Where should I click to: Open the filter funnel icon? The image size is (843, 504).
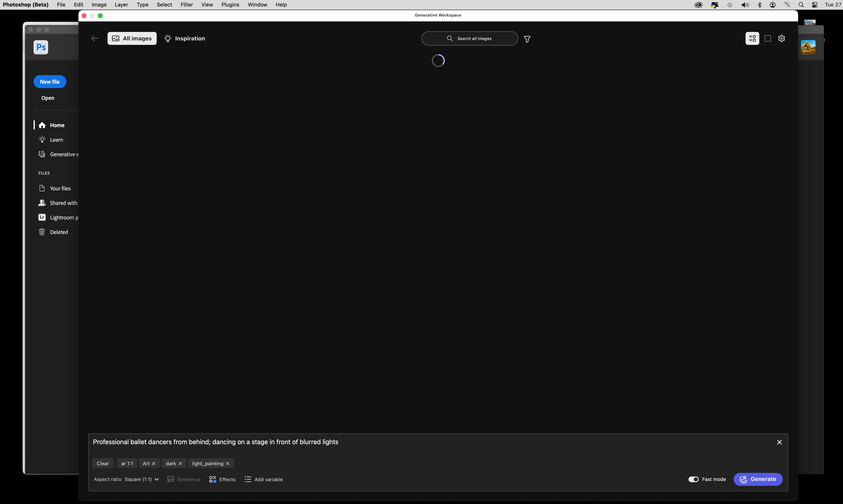[x=527, y=39]
